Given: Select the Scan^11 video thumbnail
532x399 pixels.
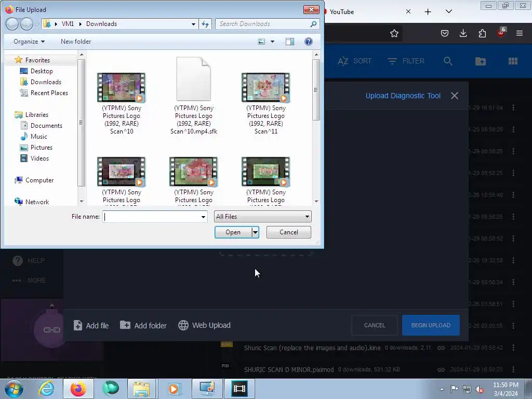Looking at the screenshot, I should tap(266, 87).
